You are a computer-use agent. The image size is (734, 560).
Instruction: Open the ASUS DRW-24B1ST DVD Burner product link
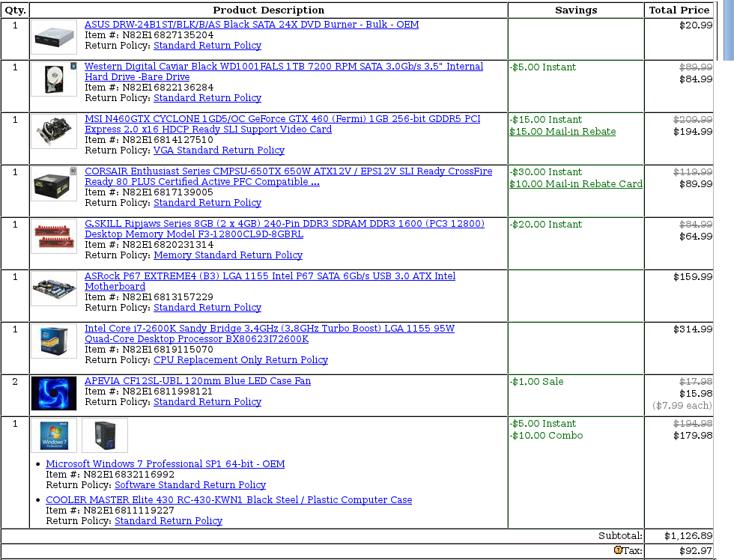tap(252, 24)
